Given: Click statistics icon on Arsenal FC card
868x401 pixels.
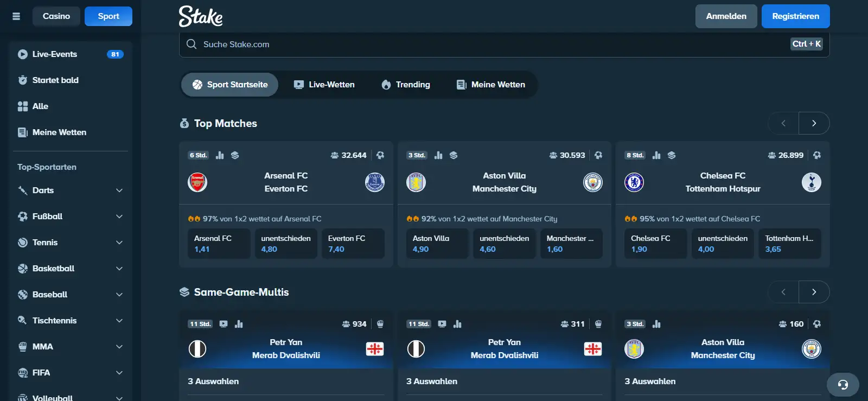Looking at the screenshot, I should [x=220, y=155].
